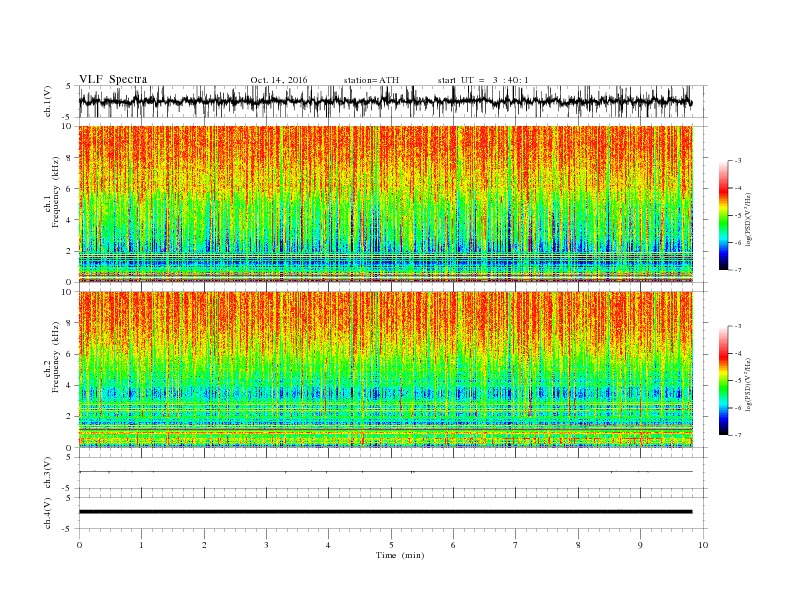The image size is (792, 612).
Task: Click the "station=ATH" header text
Action: (x=371, y=80)
